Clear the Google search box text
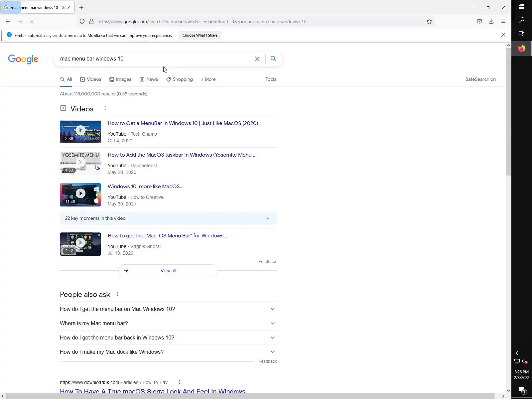532x399 pixels. [257, 59]
